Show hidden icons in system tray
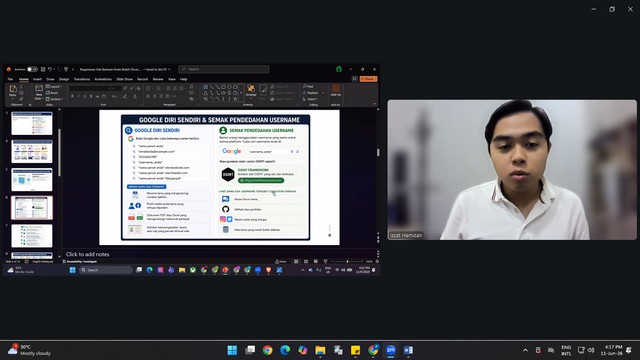The image size is (640, 360). coord(525,350)
